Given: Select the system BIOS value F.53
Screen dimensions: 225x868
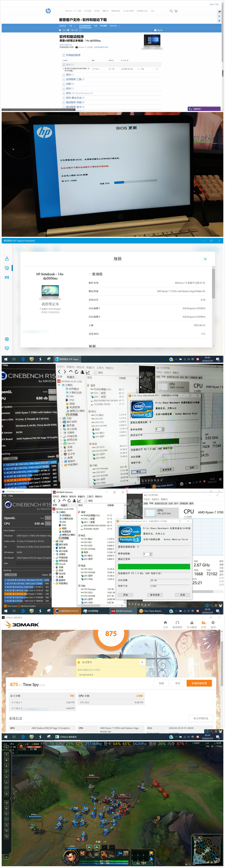Looking at the screenshot, I should [203, 334].
